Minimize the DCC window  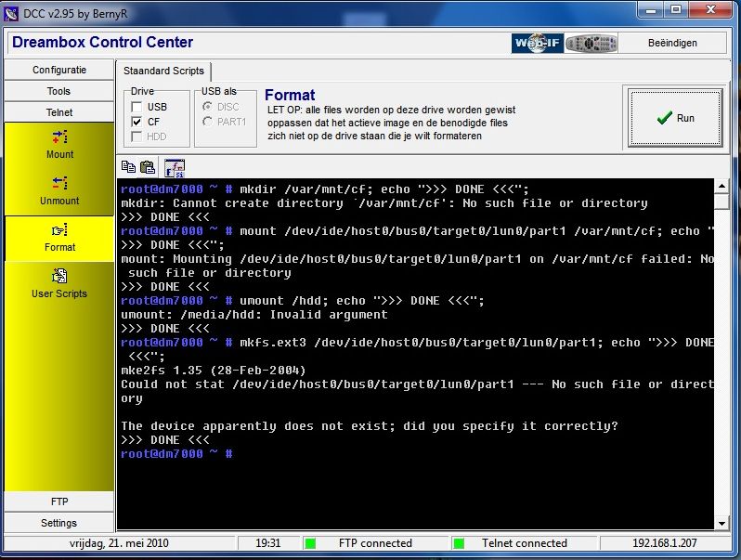click(x=651, y=9)
